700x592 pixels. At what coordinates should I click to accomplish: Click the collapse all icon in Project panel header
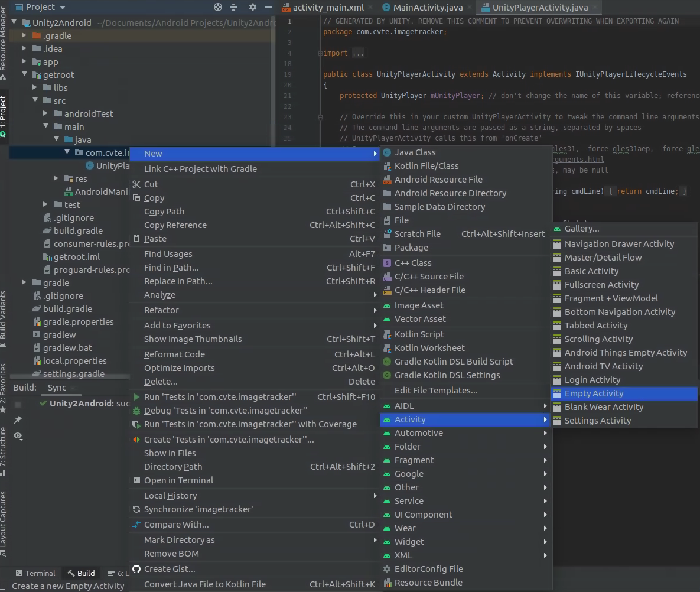[x=233, y=7]
